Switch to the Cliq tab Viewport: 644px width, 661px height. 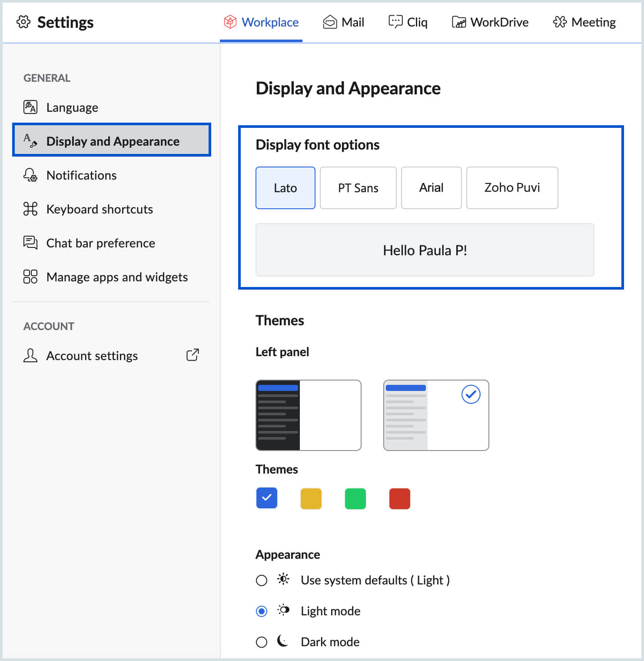(x=408, y=22)
